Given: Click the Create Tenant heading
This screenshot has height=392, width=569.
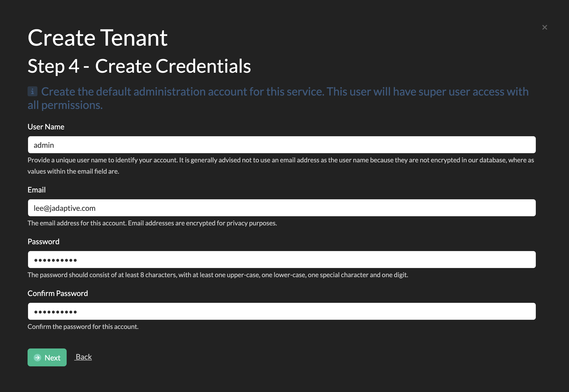Looking at the screenshot, I should pyautogui.click(x=98, y=38).
